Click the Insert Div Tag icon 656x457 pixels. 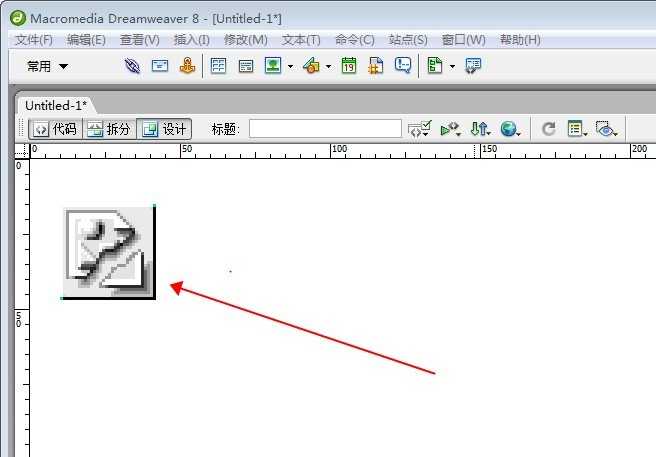(x=245, y=66)
